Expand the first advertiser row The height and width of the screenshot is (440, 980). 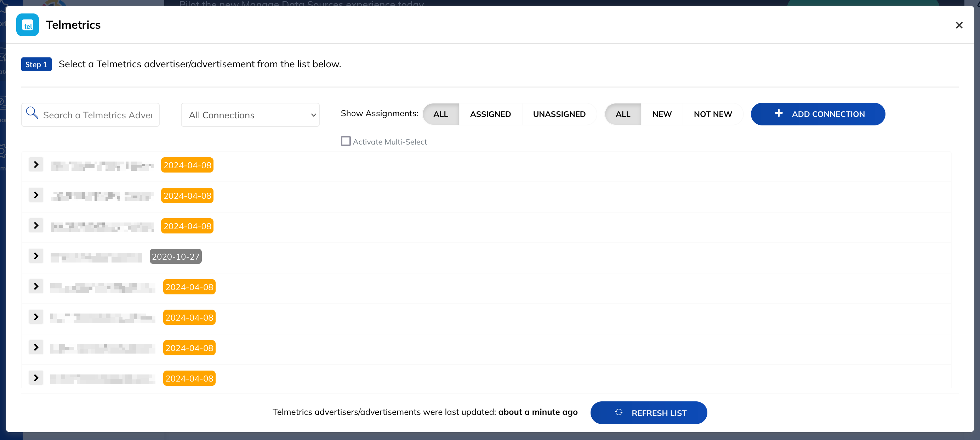[x=36, y=165]
